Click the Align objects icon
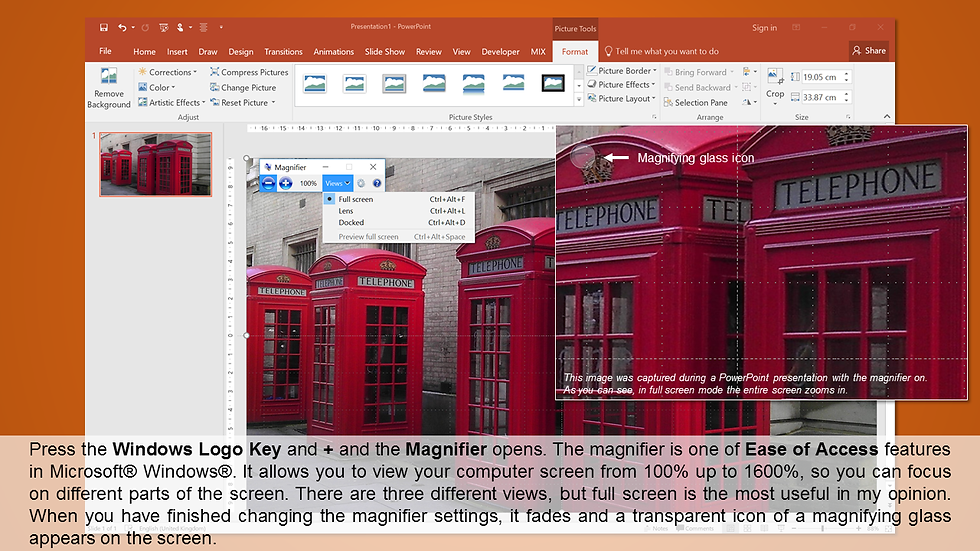This screenshot has width=980, height=551. pyautogui.click(x=749, y=72)
